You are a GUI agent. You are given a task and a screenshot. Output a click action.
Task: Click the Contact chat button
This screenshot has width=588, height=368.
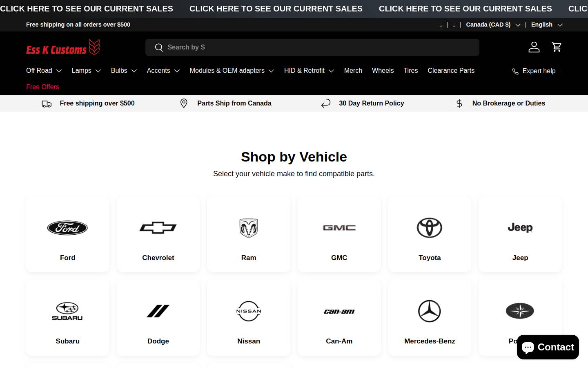[548, 347]
